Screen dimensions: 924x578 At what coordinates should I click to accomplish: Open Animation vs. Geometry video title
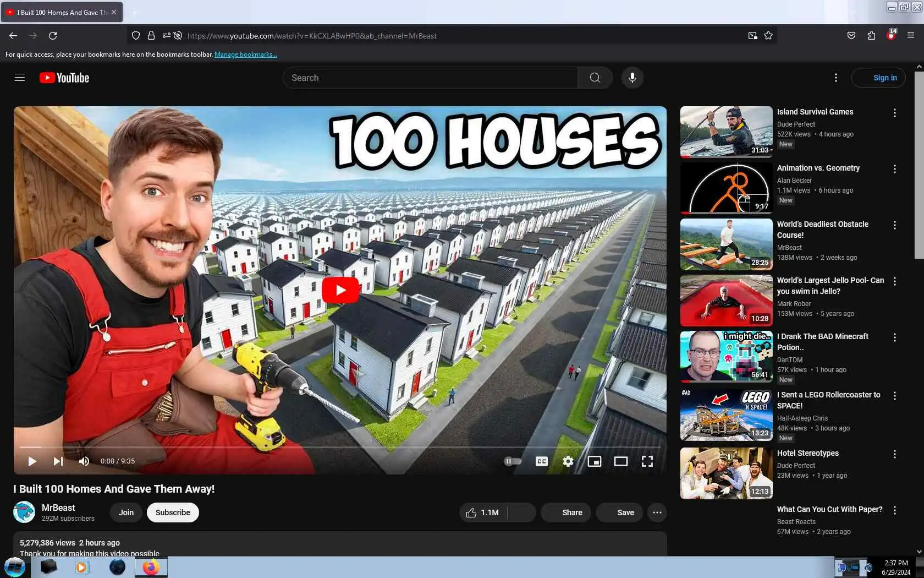[x=818, y=168]
